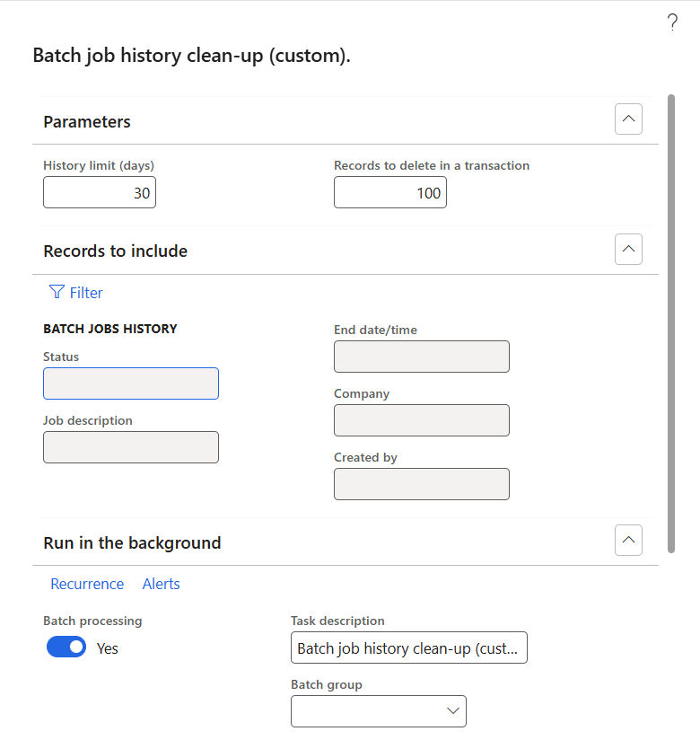Edit the Task description text box
700x740 pixels.
(409, 647)
